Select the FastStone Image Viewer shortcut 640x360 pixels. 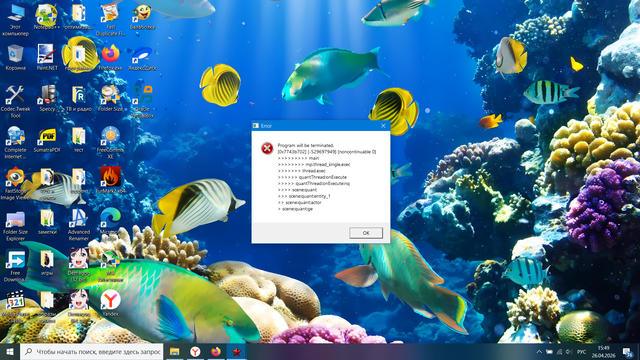coord(15,183)
